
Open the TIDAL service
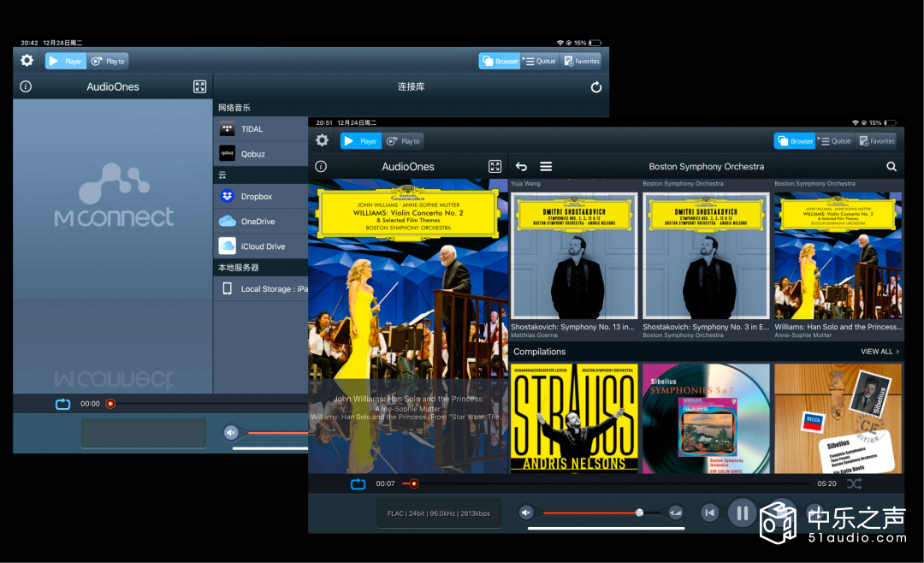[x=260, y=128]
